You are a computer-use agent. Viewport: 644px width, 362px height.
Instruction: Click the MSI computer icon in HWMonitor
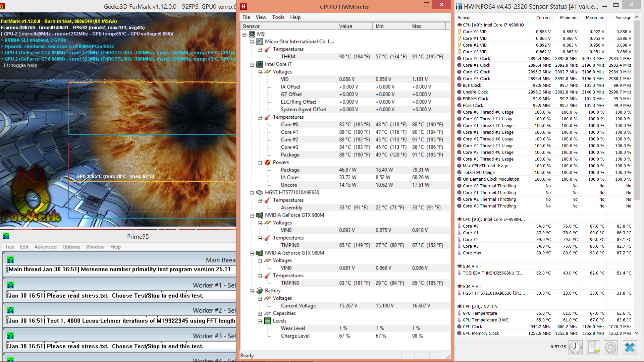tap(252, 34)
